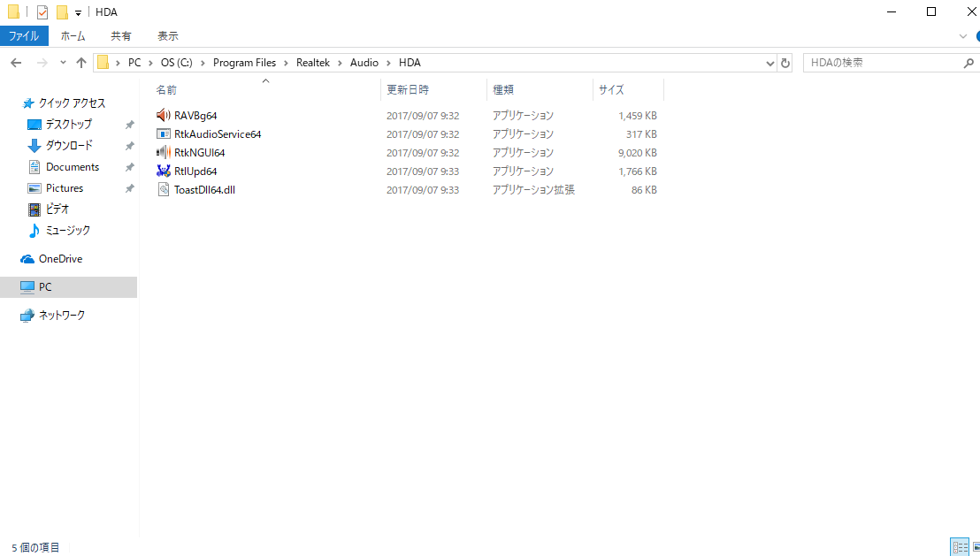Click the Network icon in sidebar

pyautogui.click(x=27, y=316)
